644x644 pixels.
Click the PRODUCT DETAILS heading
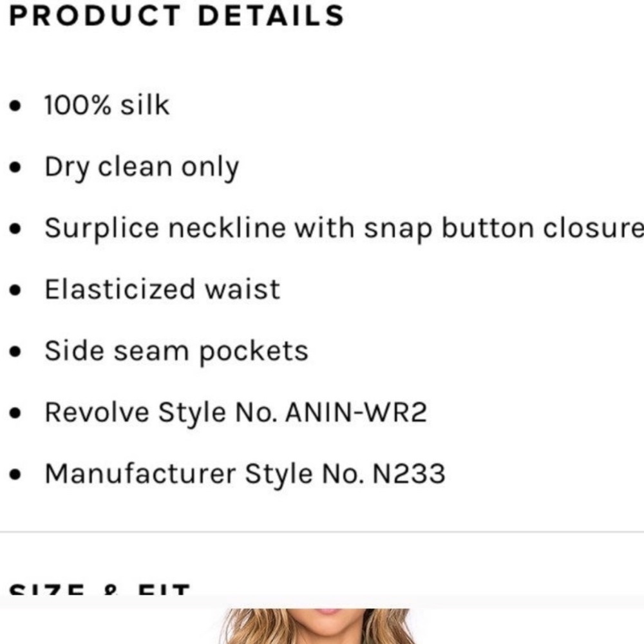click(176, 16)
